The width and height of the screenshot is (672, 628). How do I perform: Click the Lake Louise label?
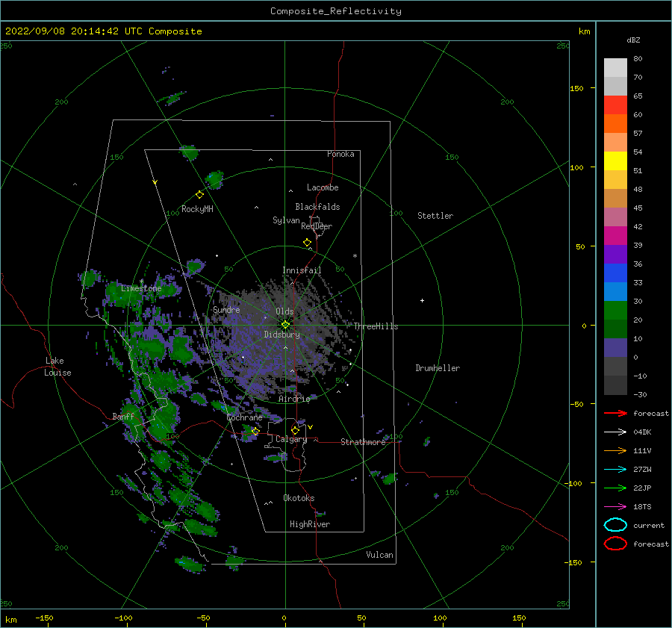pos(57,367)
